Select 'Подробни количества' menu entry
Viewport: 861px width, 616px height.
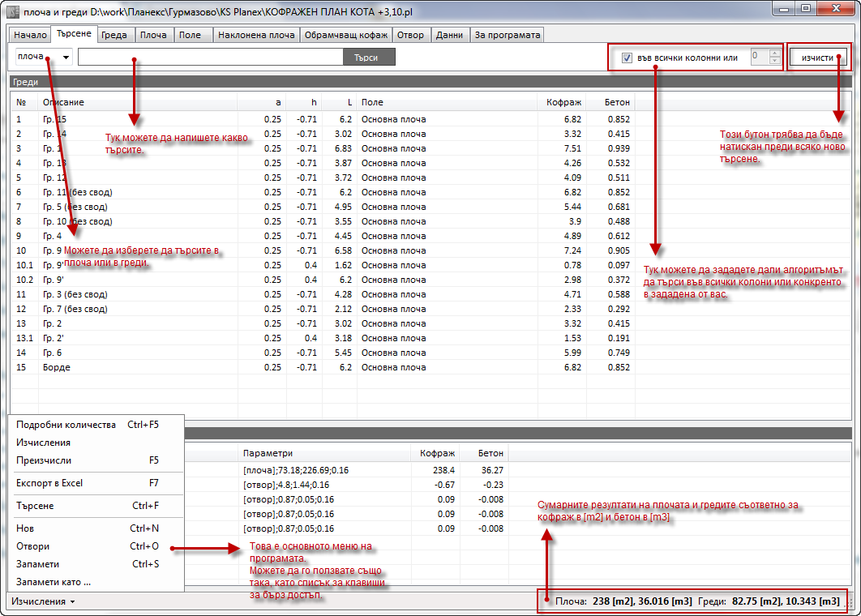[66, 424]
